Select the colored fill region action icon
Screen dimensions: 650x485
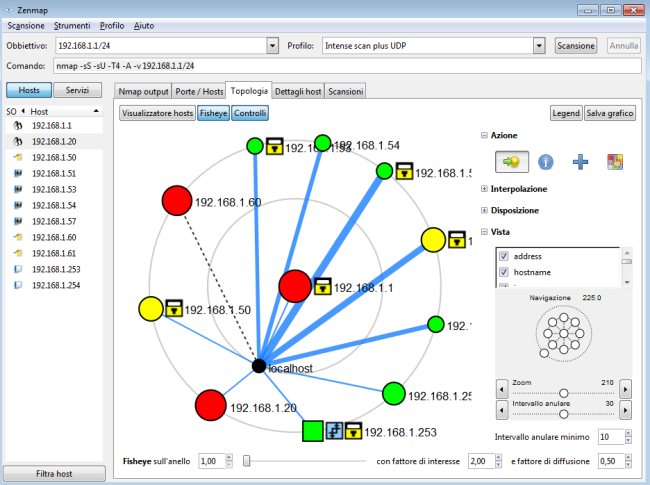(615, 162)
